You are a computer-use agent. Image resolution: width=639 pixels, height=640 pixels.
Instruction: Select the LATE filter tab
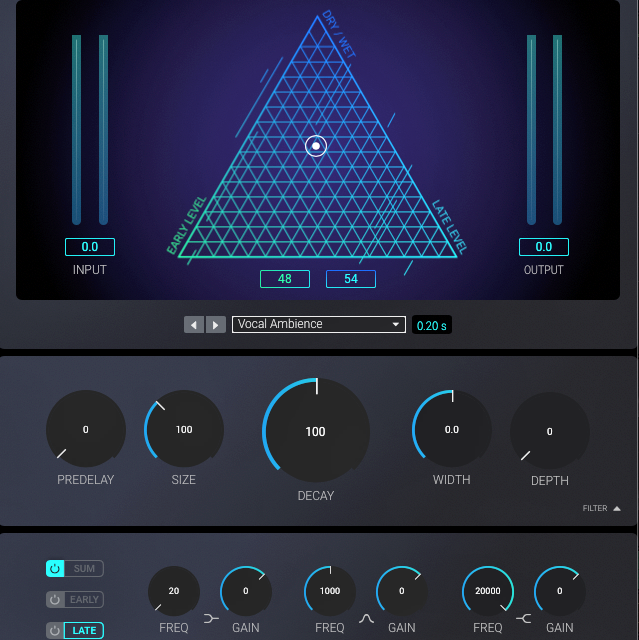pos(85,631)
